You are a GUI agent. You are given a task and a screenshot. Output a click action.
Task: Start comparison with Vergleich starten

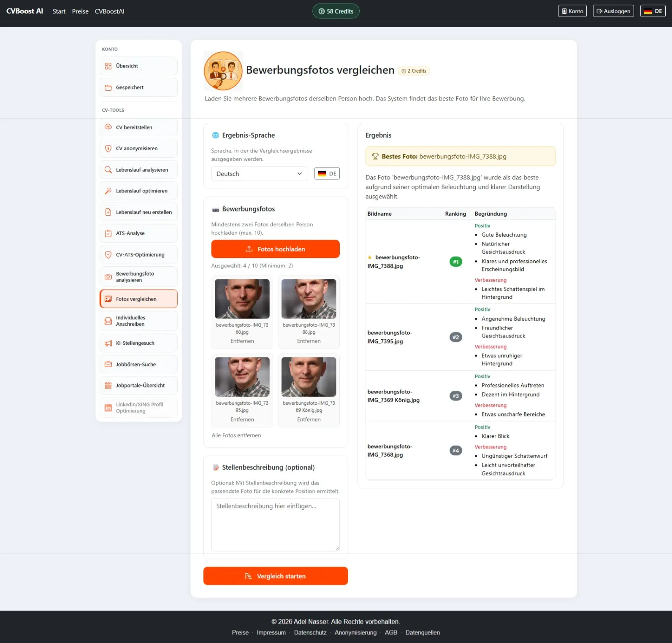(275, 576)
